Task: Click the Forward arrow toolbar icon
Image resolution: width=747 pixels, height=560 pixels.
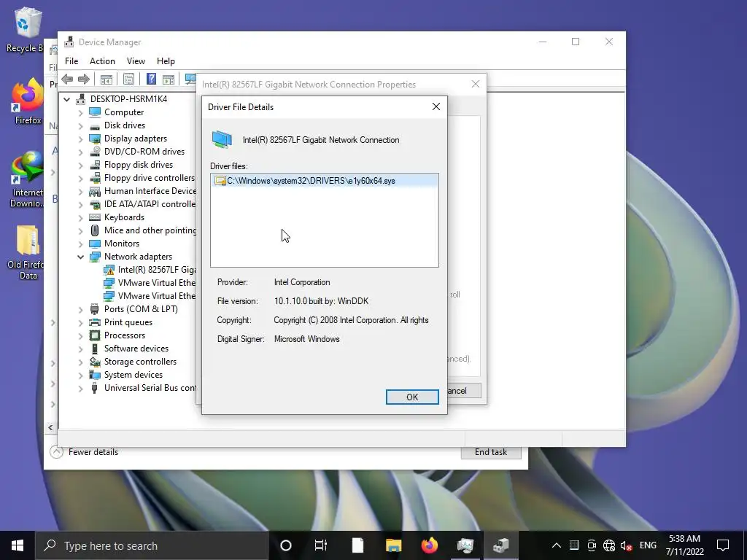Action: (x=84, y=79)
